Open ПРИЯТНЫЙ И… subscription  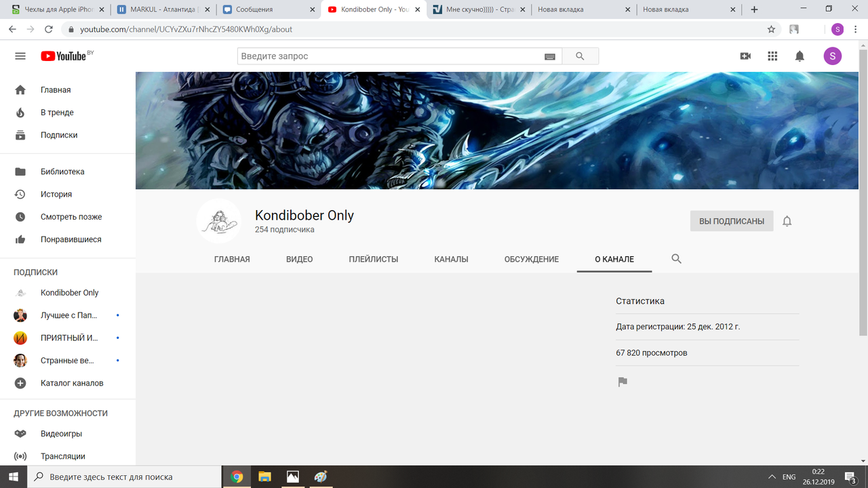[x=68, y=338]
